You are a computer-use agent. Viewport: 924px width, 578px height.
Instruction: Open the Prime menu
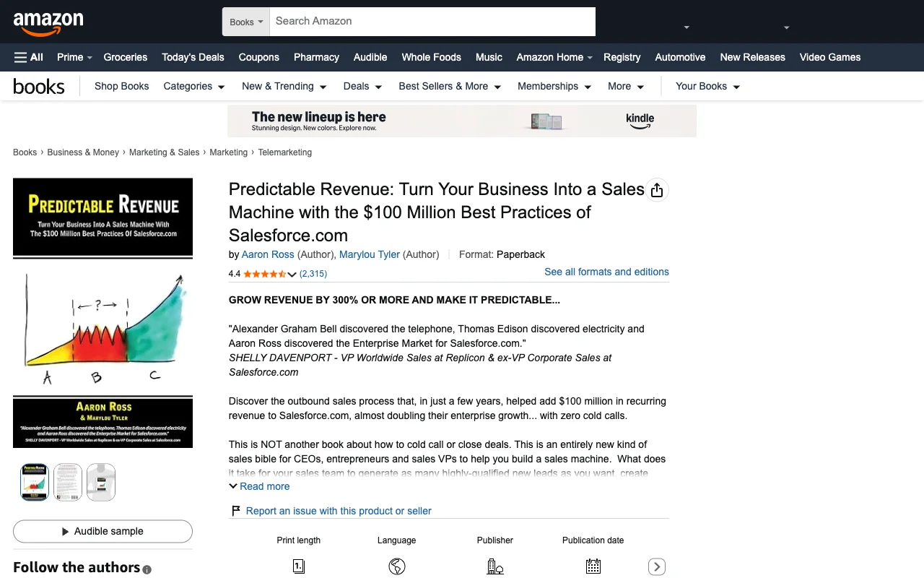click(x=74, y=57)
